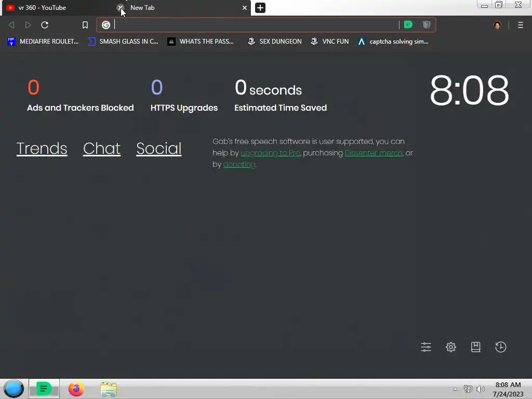Bookmark this page icon

click(85, 25)
